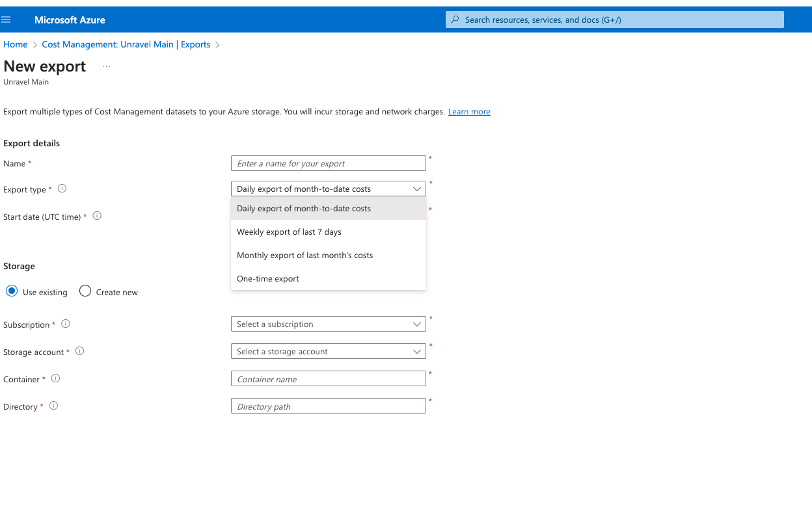The width and height of the screenshot is (812, 513).
Task: Select the Use existing radio button
Action: click(12, 291)
